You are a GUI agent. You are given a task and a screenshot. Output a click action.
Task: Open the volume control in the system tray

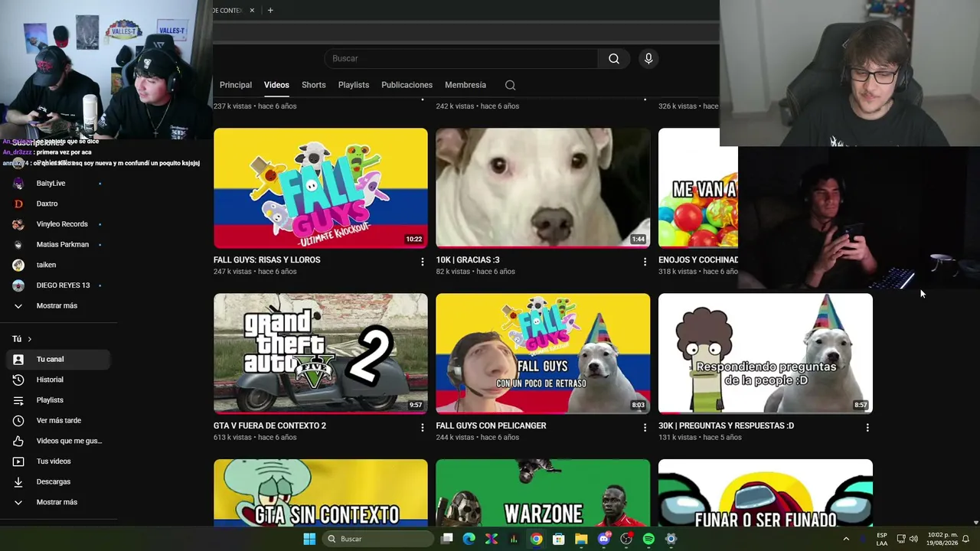pyautogui.click(x=913, y=539)
